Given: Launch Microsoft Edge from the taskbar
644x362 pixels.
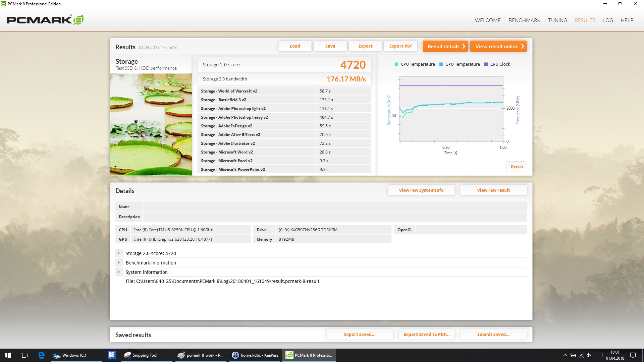Looking at the screenshot, I should pos(41,355).
